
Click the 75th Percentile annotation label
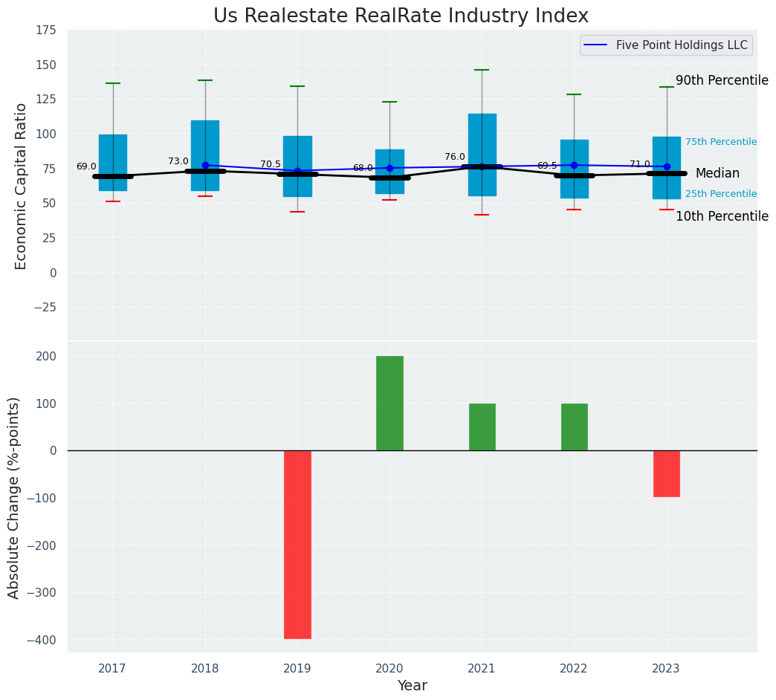[x=720, y=142]
